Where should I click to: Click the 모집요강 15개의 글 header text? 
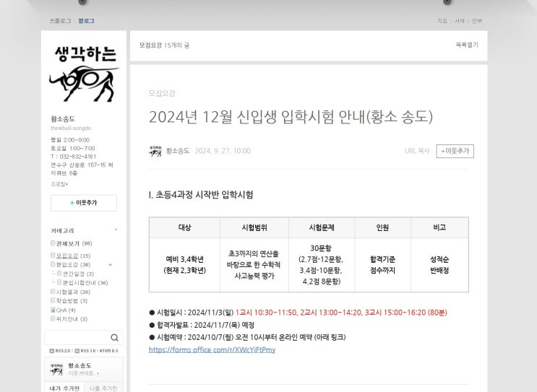click(164, 45)
